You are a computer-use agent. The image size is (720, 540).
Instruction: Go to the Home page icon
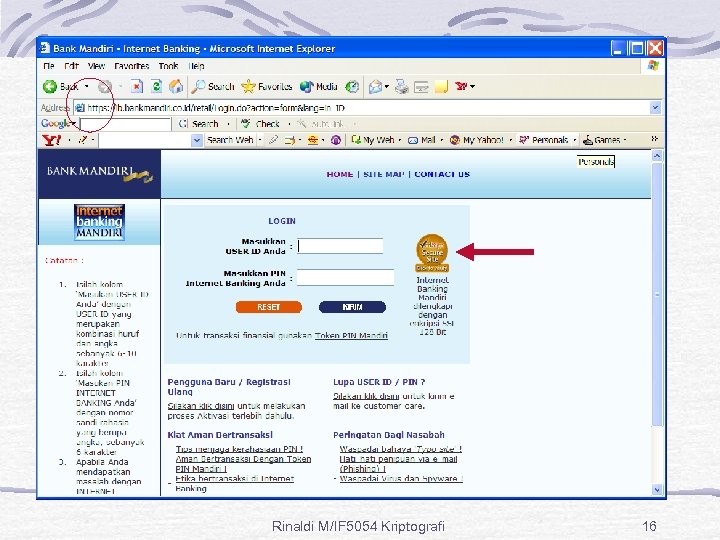click(175, 86)
